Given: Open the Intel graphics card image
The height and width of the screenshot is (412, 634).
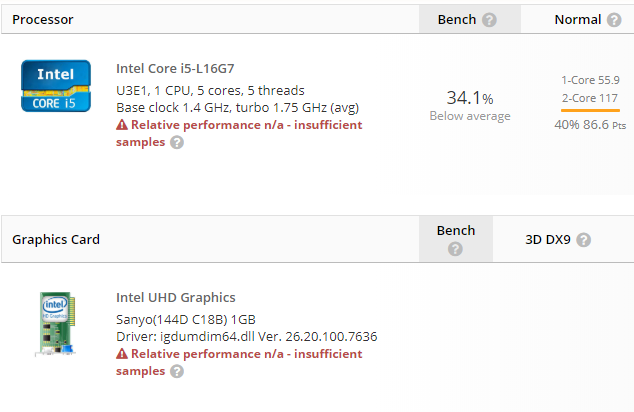Looking at the screenshot, I should pyautogui.click(x=57, y=322).
